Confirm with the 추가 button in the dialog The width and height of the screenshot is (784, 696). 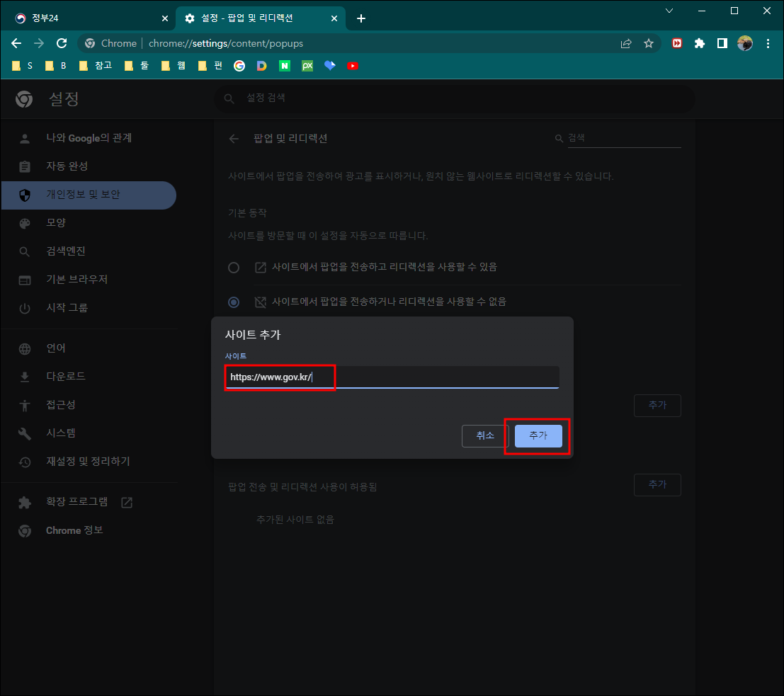(x=538, y=436)
